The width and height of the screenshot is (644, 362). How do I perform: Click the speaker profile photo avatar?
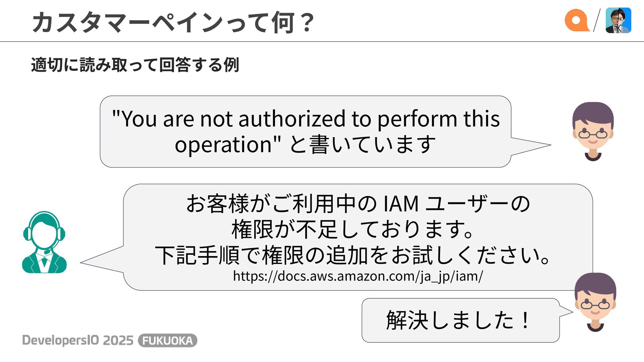[x=618, y=20]
